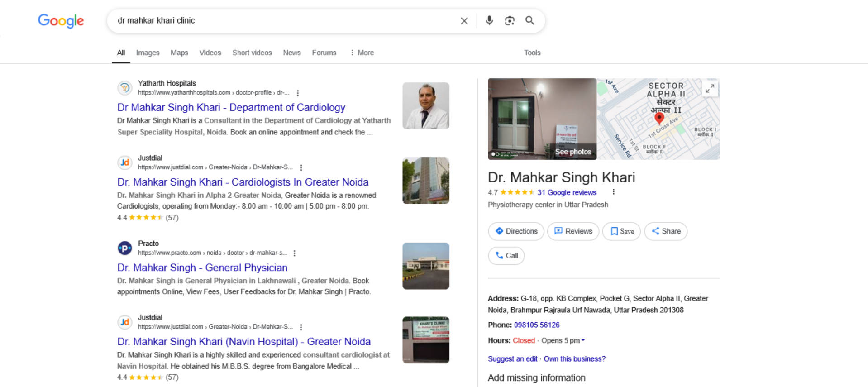Call the clinic using Call button
This screenshot has width=868, height=387.
pyautogui.click(x=506, y=256)
